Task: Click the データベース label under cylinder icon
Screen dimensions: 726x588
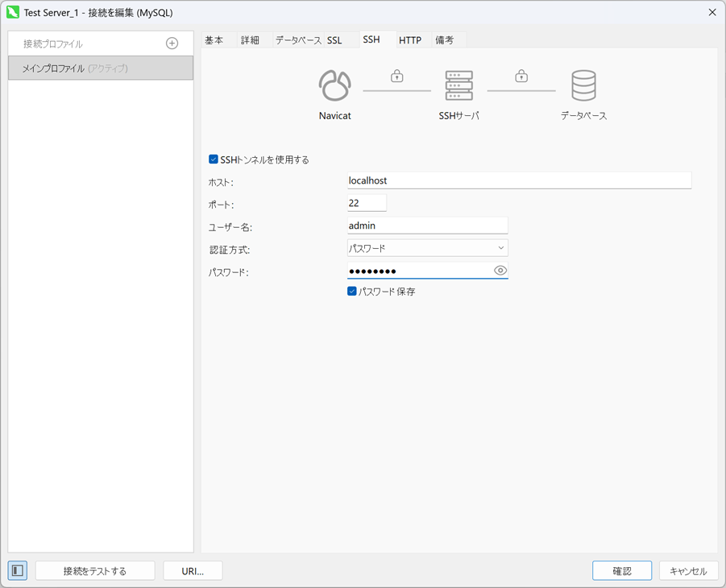Action: pyautogui.click(x=583, y=116)
